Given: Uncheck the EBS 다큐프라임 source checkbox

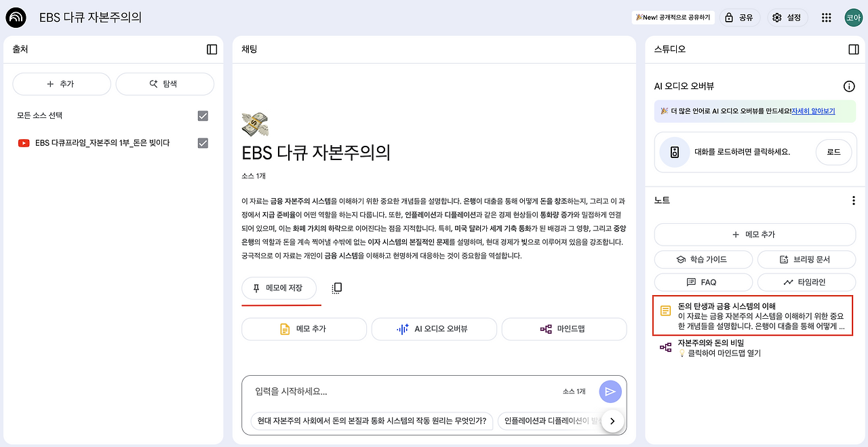Looking at the screenshot, I should click(202, 142).
